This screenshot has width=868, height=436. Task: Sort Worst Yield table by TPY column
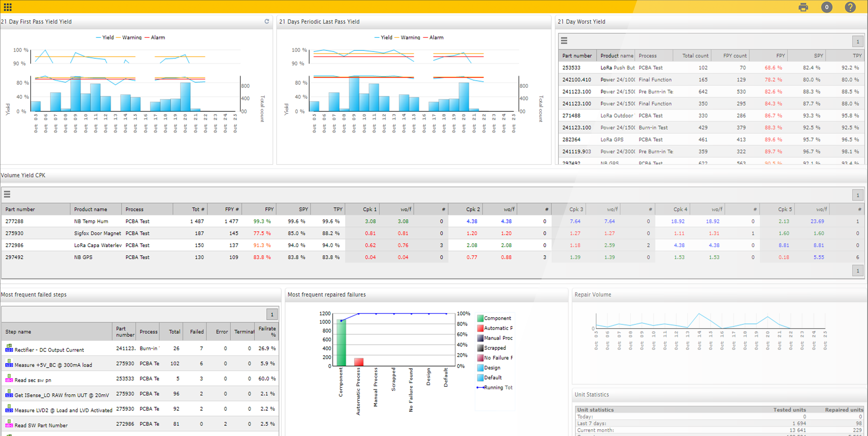pos(845,56)
